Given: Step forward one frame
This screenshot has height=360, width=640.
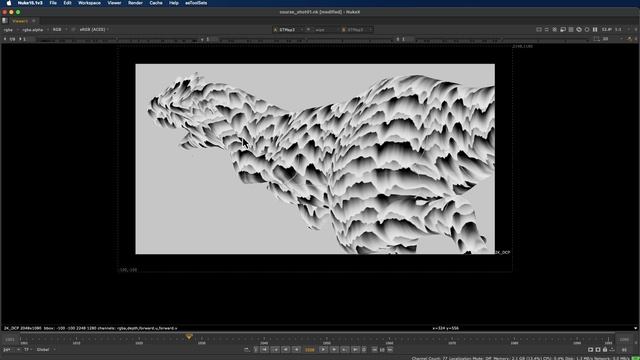Looking at the screenshot, I should 334,350.
